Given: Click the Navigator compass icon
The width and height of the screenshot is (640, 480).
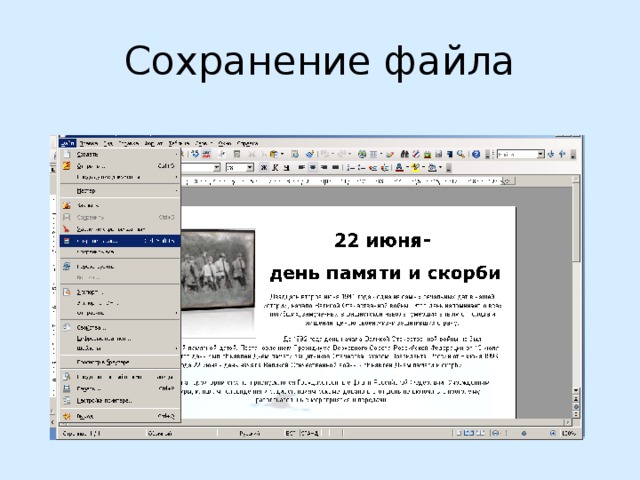Looking at the screenshot, I should [416, 154].
